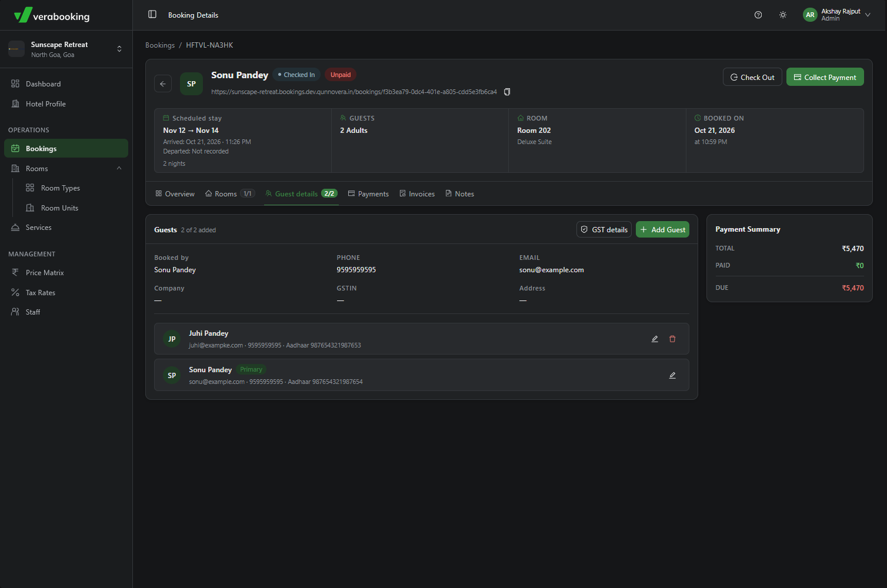
Task: Delete guest Juhi Pandey trash icon
Action: click(x=672, y=339)
